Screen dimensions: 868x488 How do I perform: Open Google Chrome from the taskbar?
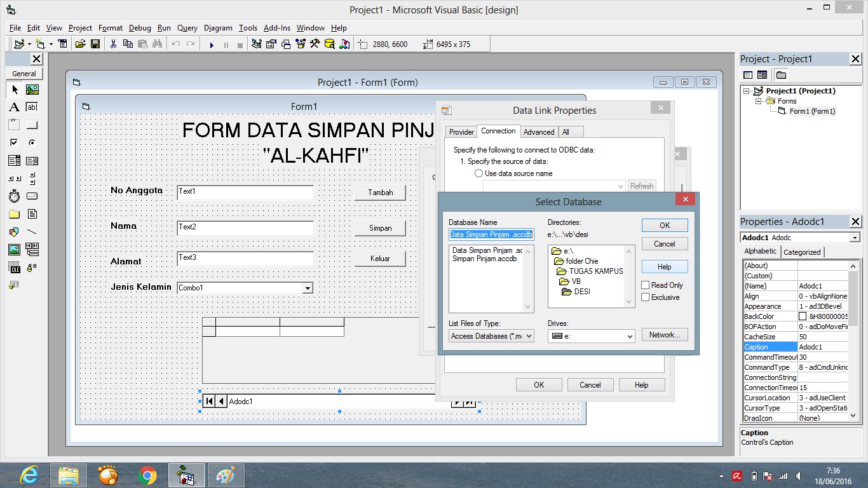[x=147, y=475]
